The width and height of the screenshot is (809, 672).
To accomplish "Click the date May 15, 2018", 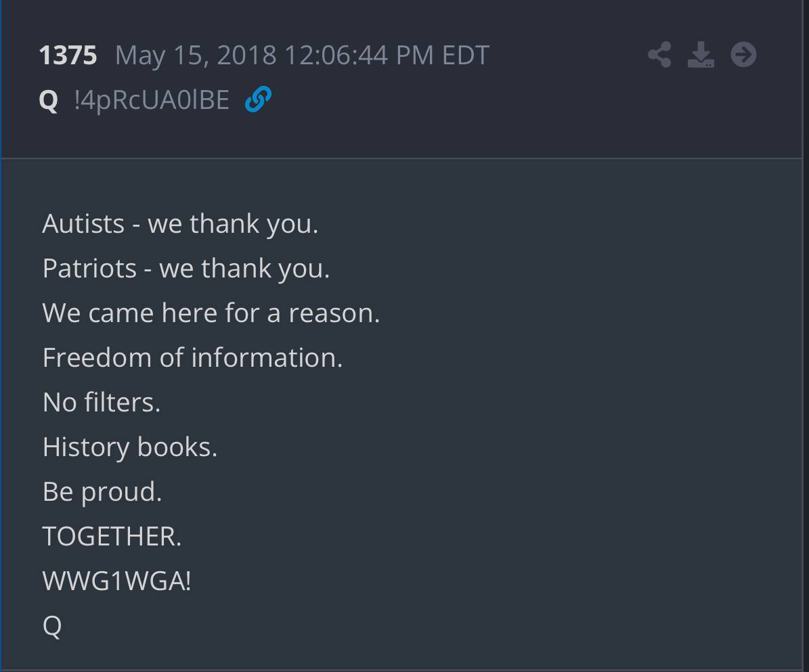I will point(196,55).
